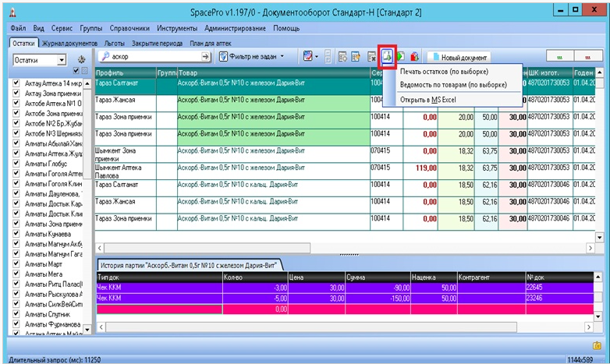Switch to 'Закрытие периода' tab
The height and width of the screenshot is (364, 610).
(157, 44)
